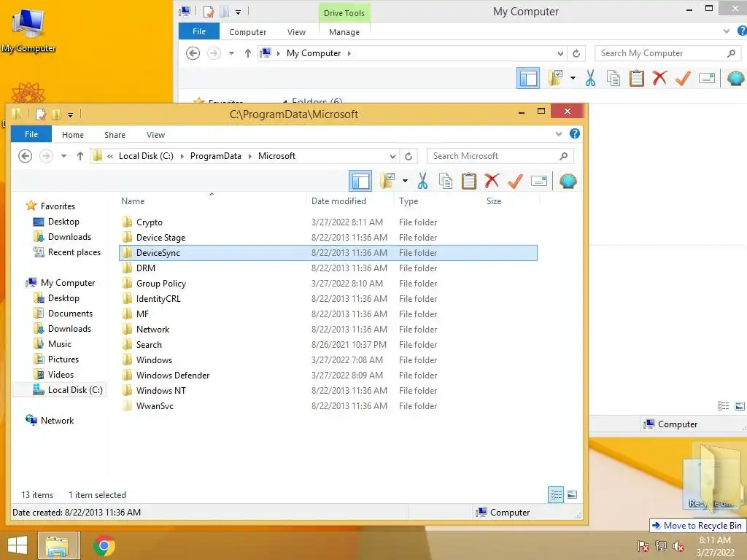This screenshot has height=560, width=747.
Task: Open Computer tab in My Computer window
Action: tap(247, 32)
